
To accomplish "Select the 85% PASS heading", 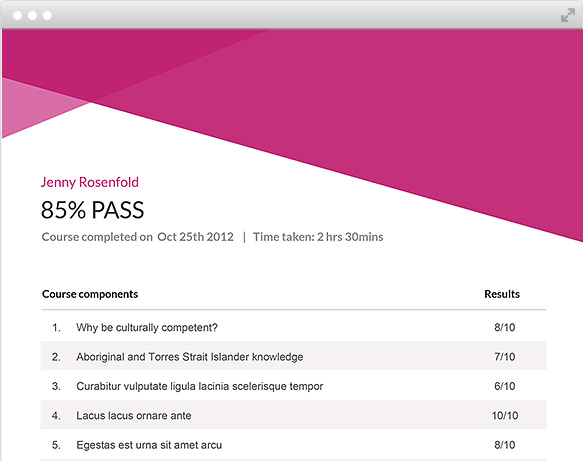I will [92, 210].
